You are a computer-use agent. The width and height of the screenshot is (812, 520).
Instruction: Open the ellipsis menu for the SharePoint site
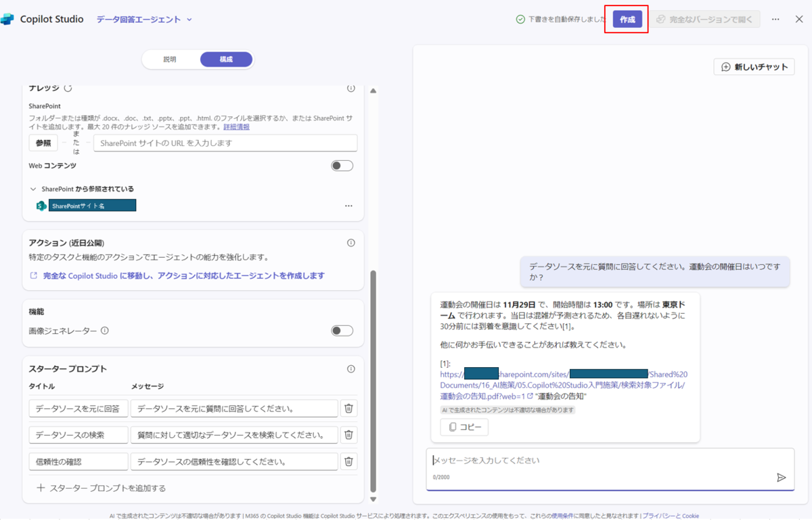pos(348,206)
